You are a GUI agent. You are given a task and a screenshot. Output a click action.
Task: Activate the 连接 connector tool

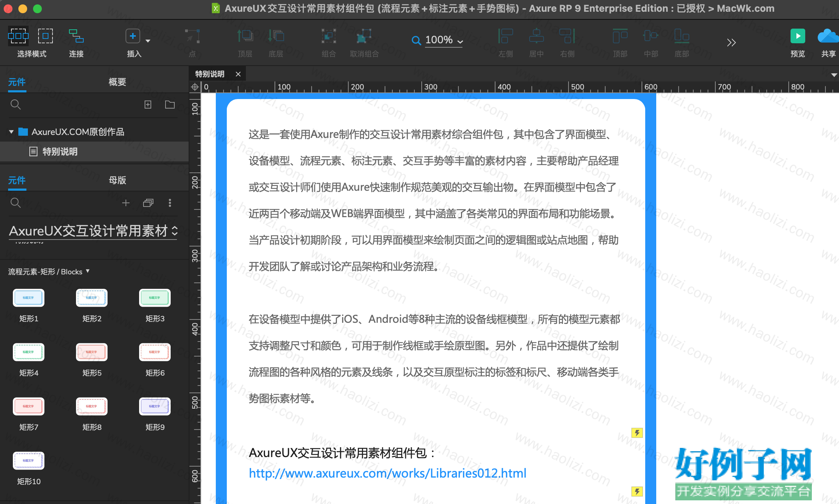click(x=76, y=36)
